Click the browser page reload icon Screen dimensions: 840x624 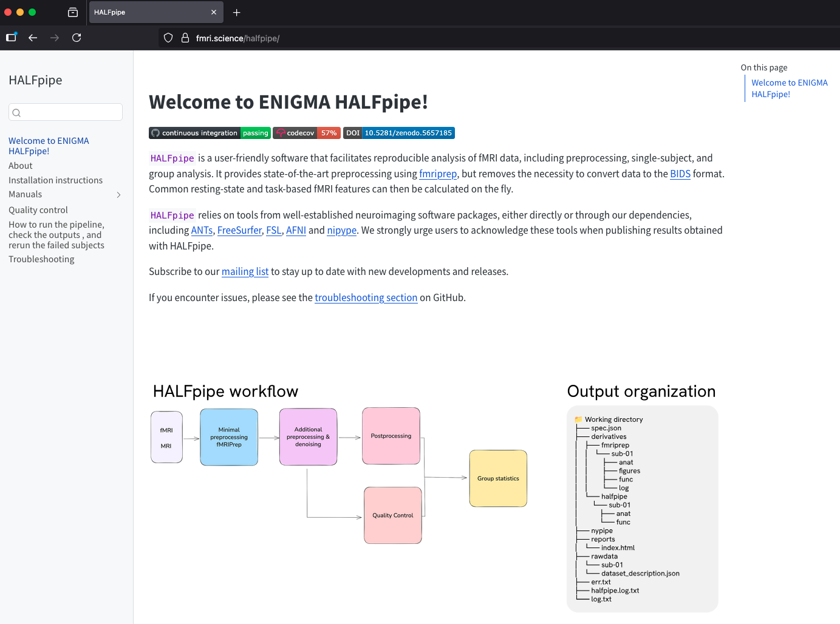click(77, 38)
